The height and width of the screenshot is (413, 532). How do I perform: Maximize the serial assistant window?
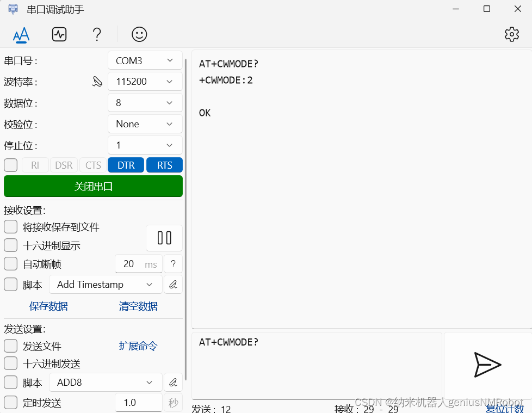pos(487,9)
